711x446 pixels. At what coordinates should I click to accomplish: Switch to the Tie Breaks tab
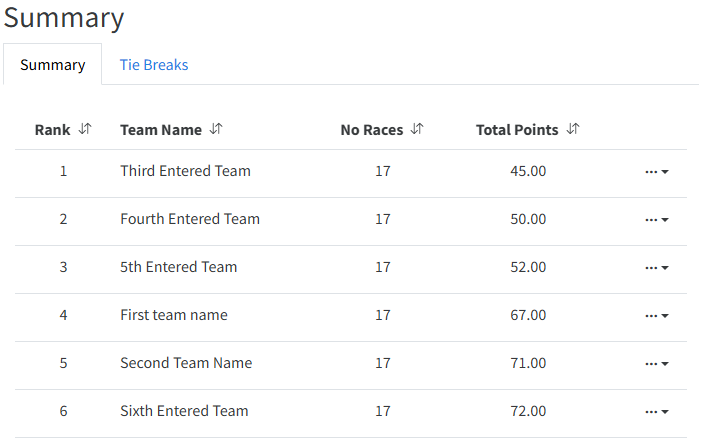point(154,65)
